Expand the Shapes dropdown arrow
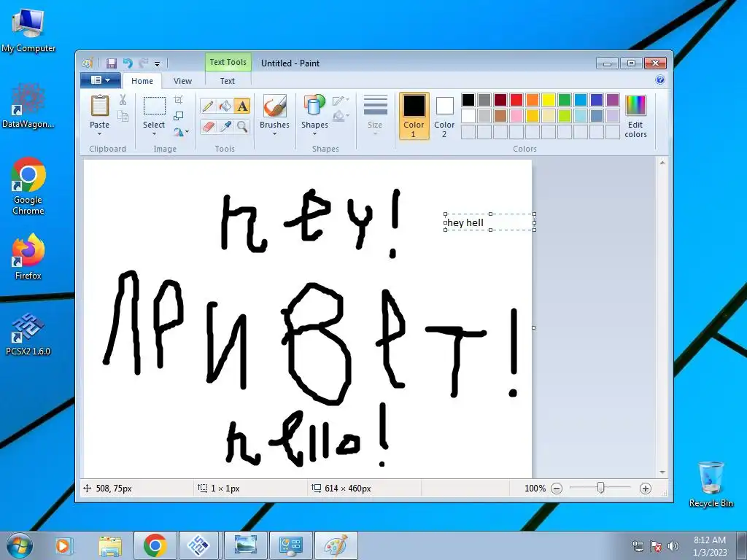The image size is (747, 560). click(x=314, y=134)
